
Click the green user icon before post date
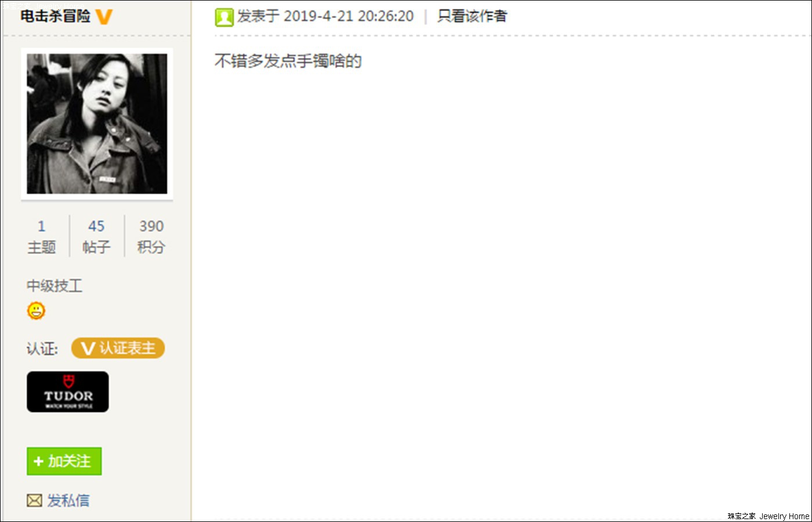(x=224, y=17)
